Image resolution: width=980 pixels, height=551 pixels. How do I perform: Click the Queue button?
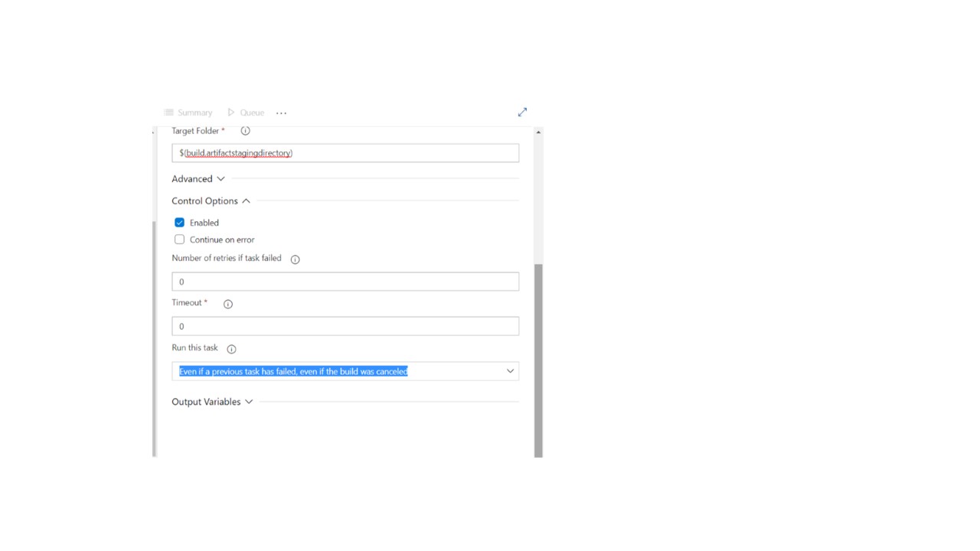click(246, 112)
